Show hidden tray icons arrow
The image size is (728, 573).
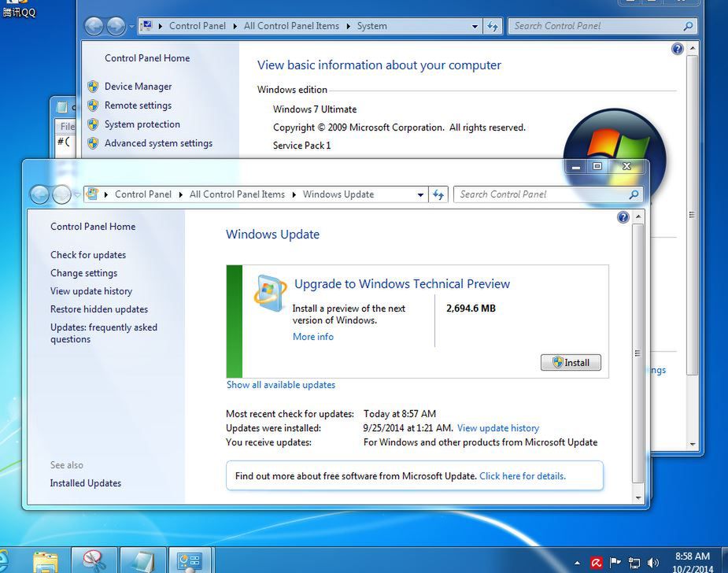[577, 564]
